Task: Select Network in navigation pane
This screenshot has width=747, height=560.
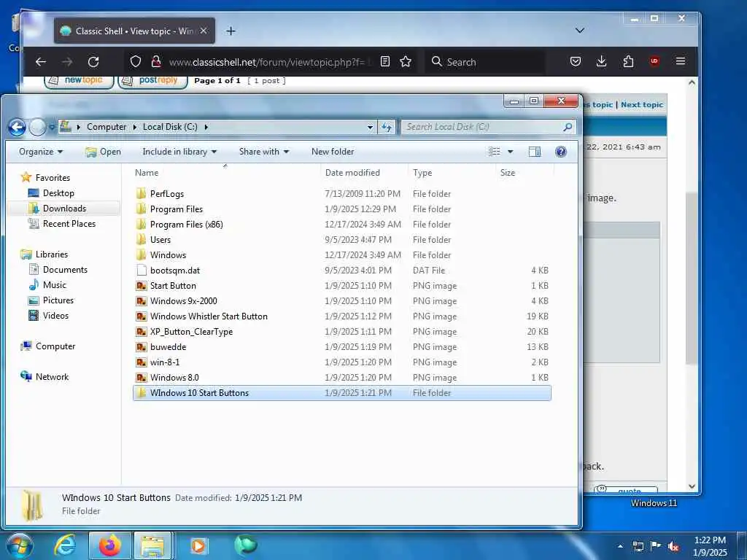Action: click(52, 377)
